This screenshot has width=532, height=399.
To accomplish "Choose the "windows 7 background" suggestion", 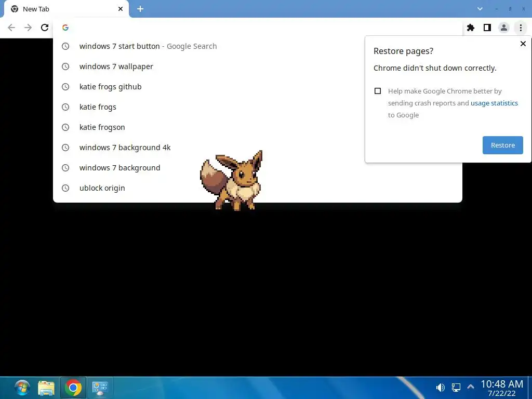I will (258, 168).
